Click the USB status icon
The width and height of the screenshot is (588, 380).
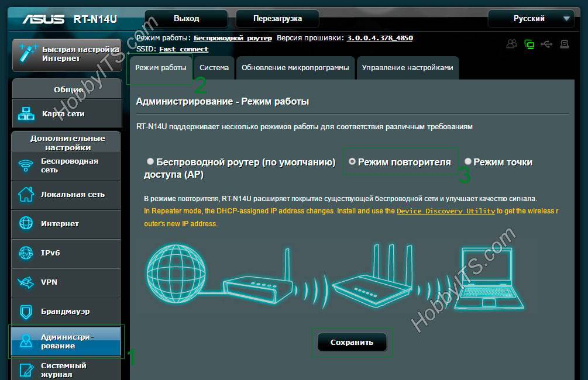(x=547, y=44)
